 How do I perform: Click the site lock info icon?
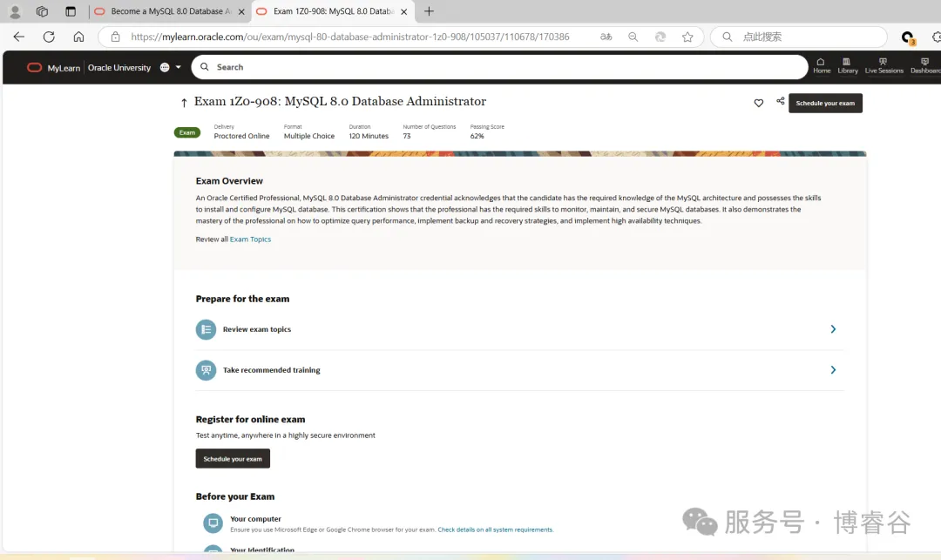[115, 37]
